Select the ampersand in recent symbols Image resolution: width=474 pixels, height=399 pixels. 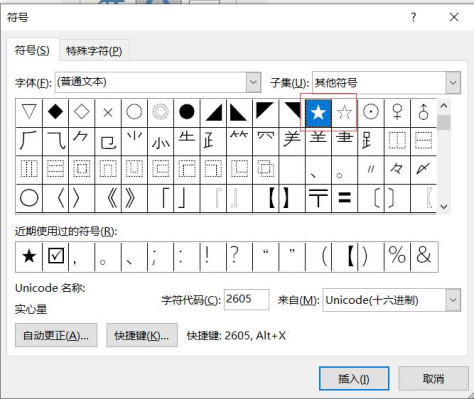(x=424, y=257)
